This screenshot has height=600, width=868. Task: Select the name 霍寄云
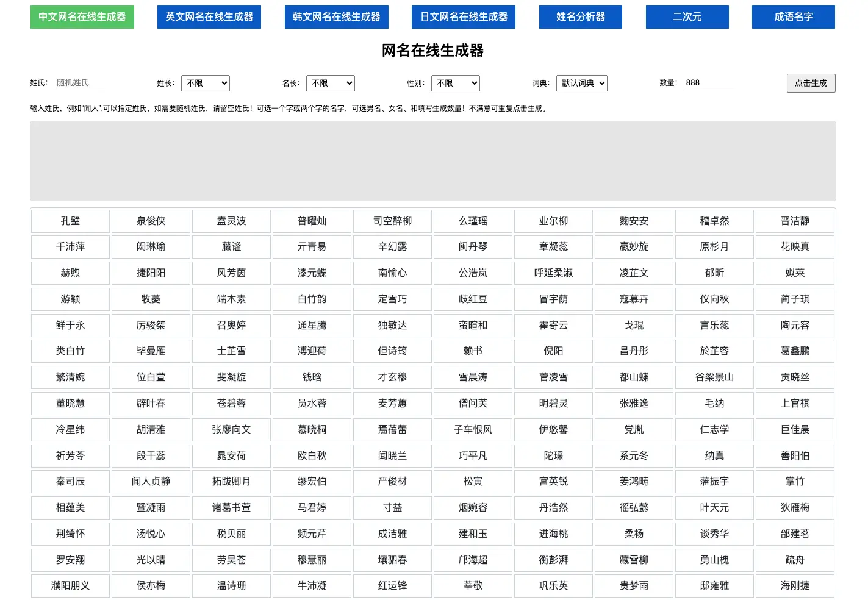tap(554, 326)
